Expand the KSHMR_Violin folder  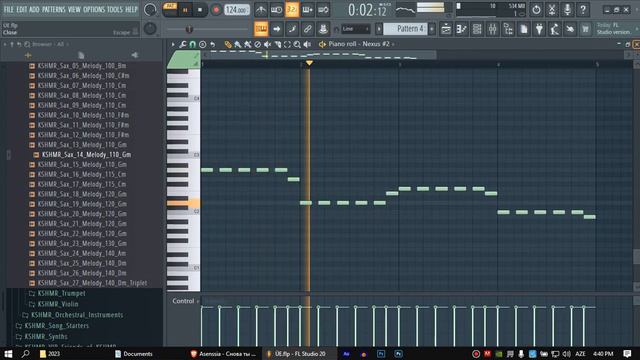pos(58,304)
